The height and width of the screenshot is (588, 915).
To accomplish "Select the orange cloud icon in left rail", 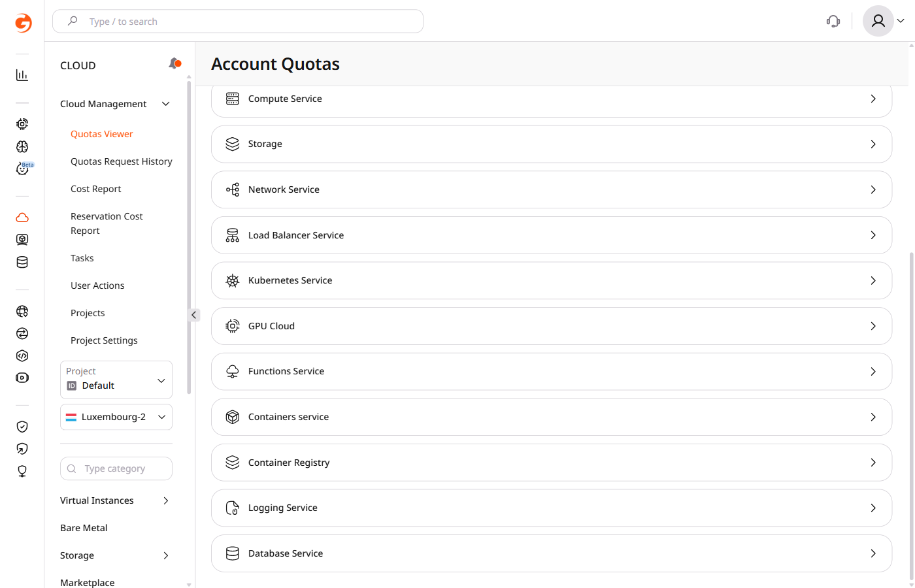I will pyautogui.click(x=22, y=218).
